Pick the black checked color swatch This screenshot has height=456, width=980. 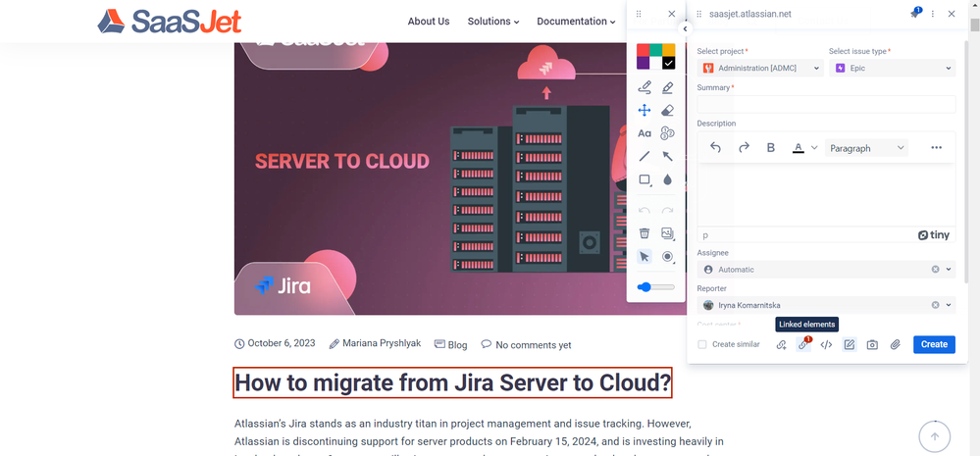(x=669, y=63)
